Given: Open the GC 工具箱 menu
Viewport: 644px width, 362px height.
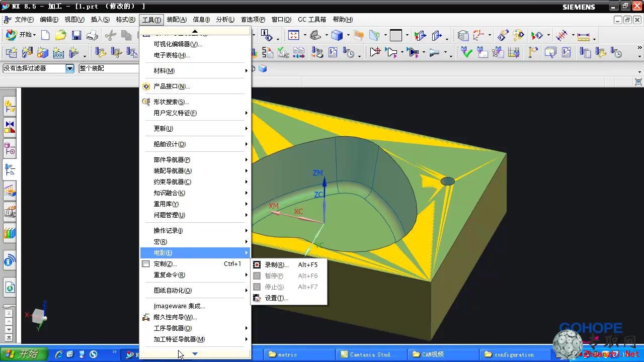Looking at the screenshot, I should (312, 20).
